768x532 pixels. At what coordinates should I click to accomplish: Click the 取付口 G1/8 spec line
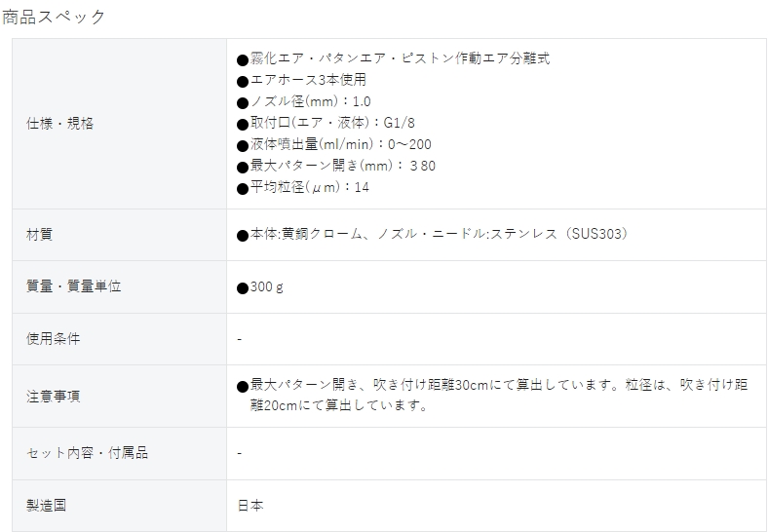pyautogui.click(x=326, y=124)
